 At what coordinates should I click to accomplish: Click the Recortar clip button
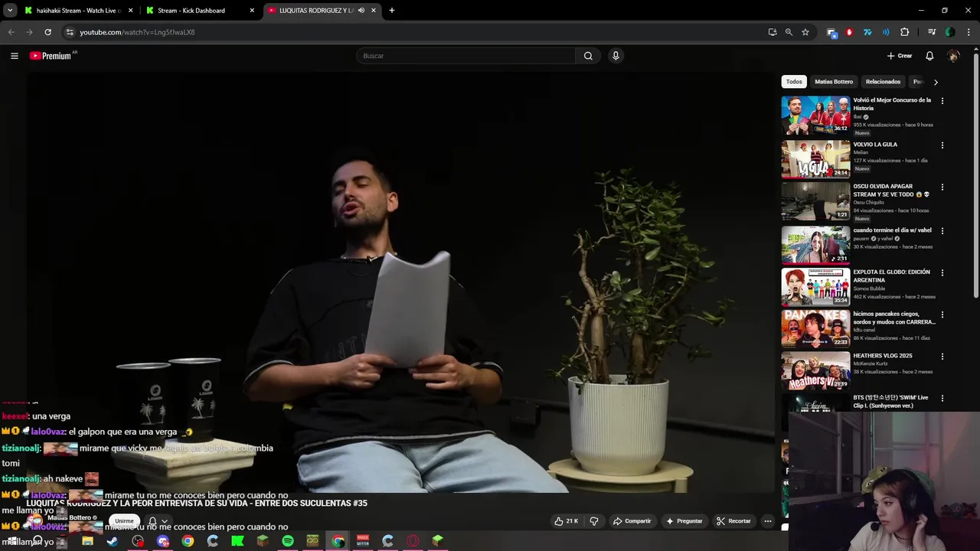coord(733,521)
